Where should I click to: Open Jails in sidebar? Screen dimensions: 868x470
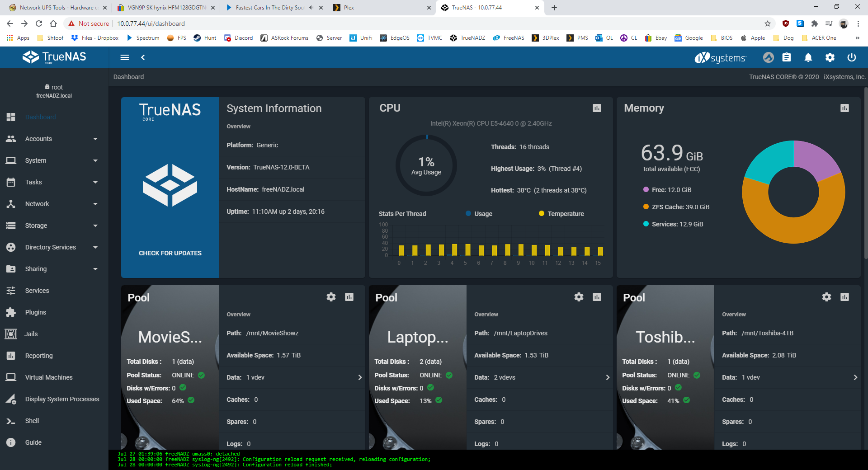point(54,334)
